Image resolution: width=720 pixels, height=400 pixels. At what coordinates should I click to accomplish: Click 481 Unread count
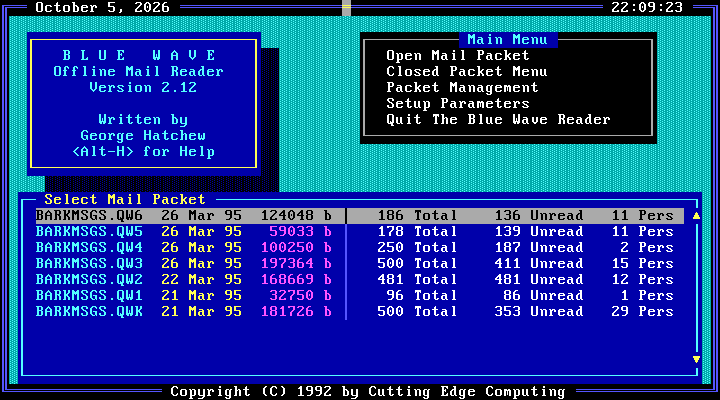pyautogui.click(x=539, y=280)
